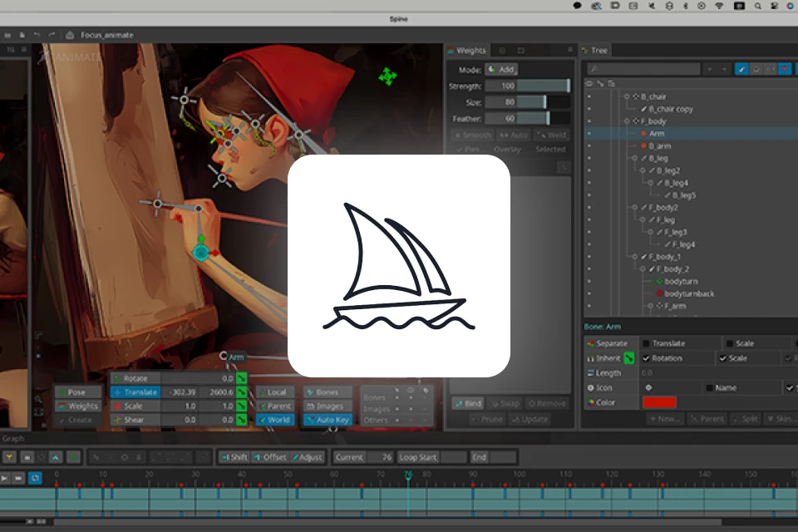Screen dimensions: 798x532
Task: Click the Offset button in graph toolbar
Action: (x=269, y=457)
